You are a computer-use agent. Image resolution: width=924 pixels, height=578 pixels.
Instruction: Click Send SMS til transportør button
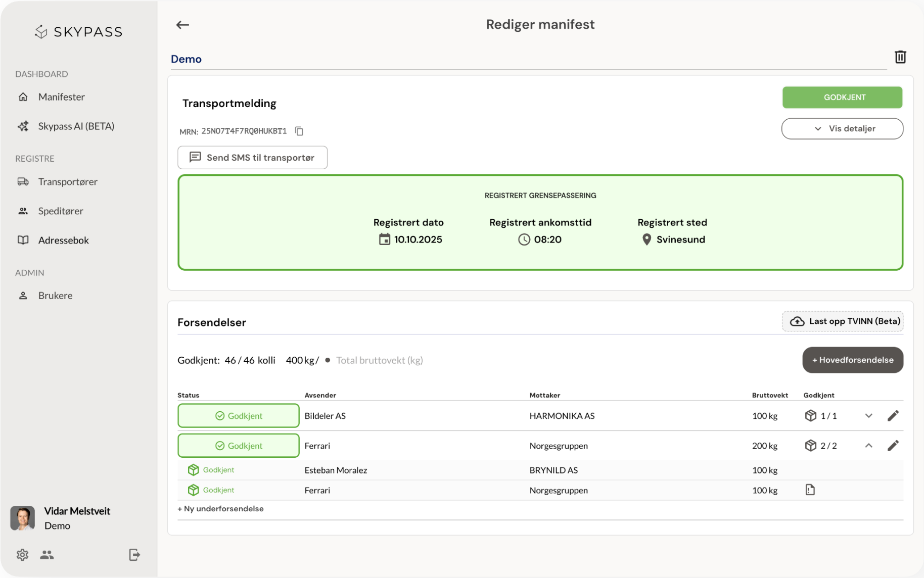[252, 158]
